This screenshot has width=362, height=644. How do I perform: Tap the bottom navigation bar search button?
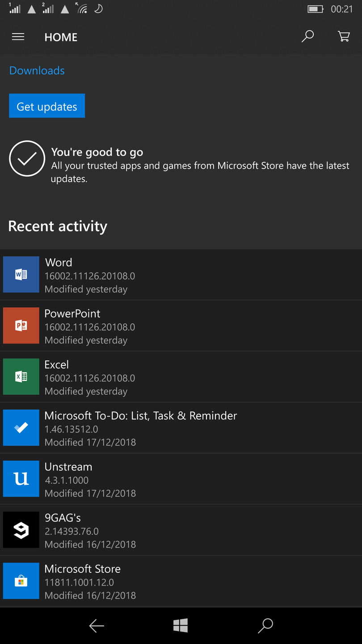[x=265, y=626]
